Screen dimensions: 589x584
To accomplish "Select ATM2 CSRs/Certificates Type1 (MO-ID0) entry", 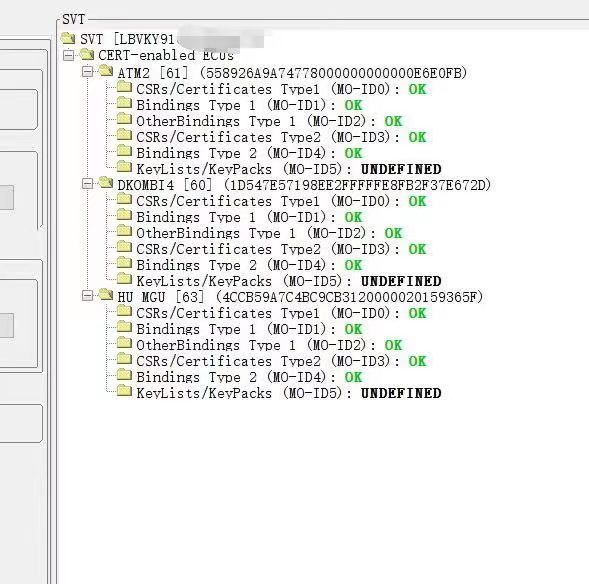I will pyautogui.click(x=281, y=89).
